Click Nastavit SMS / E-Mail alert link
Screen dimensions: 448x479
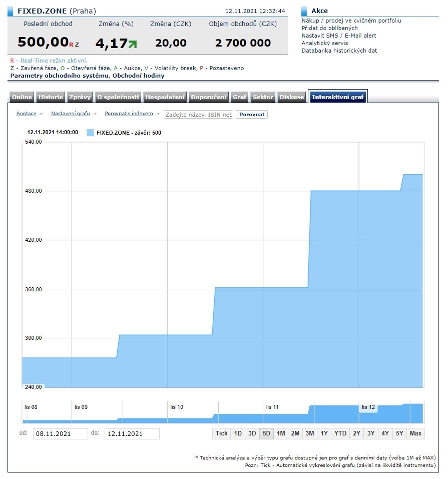click(338, 36)
